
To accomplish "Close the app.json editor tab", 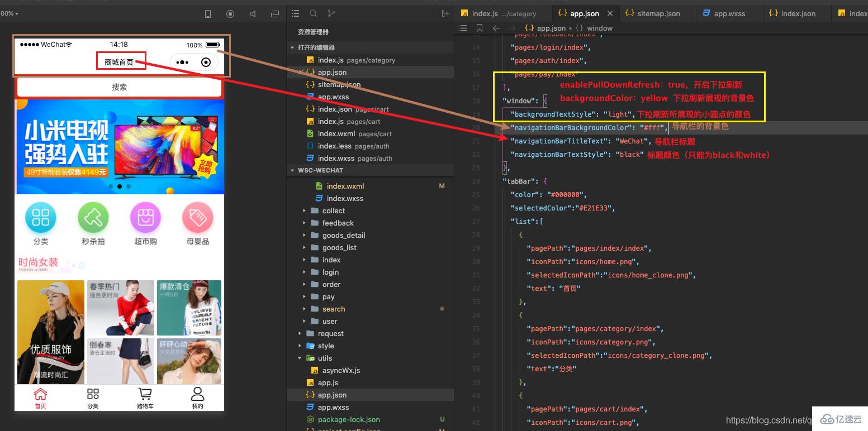I will pyautogui.click(x=610, y=13).
